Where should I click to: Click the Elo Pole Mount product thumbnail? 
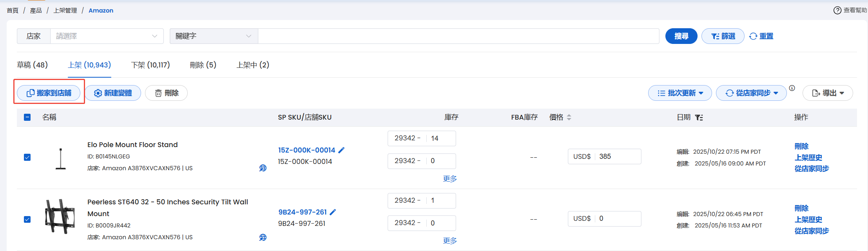pyautogui.click(x=60, y=158)
